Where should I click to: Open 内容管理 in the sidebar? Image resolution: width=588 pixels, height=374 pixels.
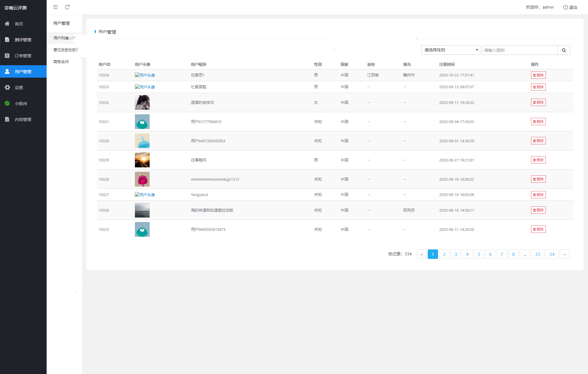tap(23, 120)
